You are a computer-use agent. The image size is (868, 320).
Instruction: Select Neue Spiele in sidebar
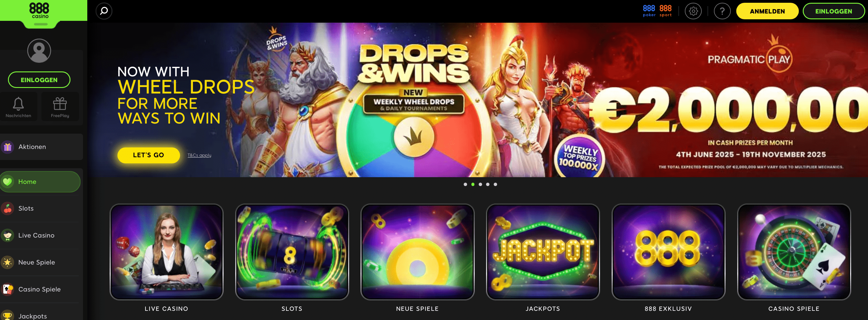(40, 262)
